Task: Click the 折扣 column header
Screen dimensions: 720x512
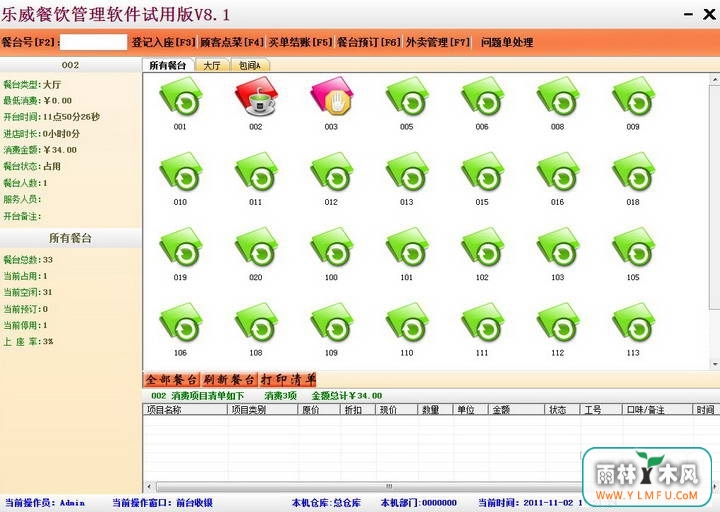Action: [358, 410]
